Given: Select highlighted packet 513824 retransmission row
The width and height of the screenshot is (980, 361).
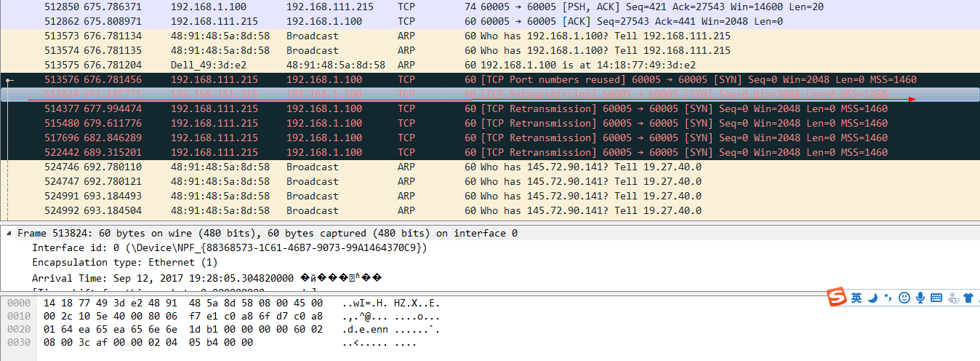Looking at the screenshot, I should 490,94.
